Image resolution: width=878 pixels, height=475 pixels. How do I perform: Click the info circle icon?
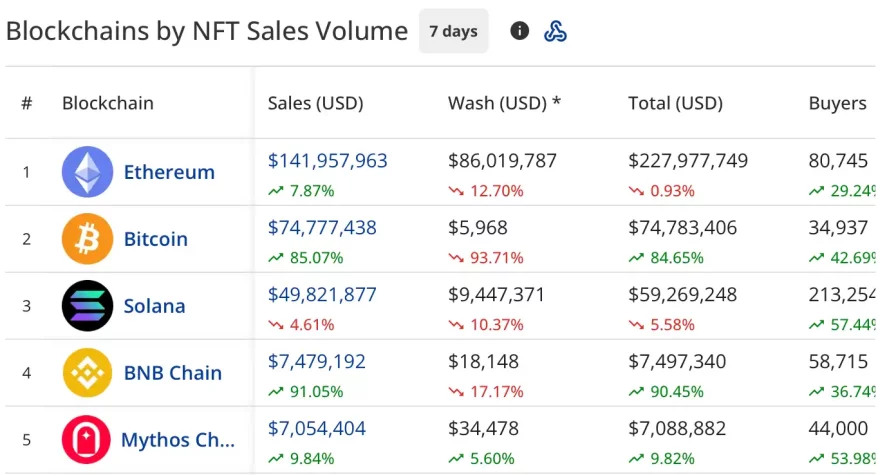click(519, 31)
